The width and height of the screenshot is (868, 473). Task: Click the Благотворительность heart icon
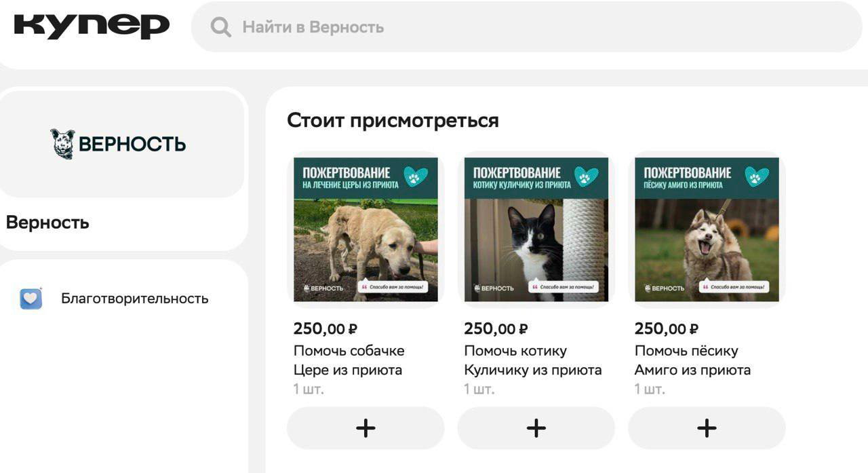[31, 299]
